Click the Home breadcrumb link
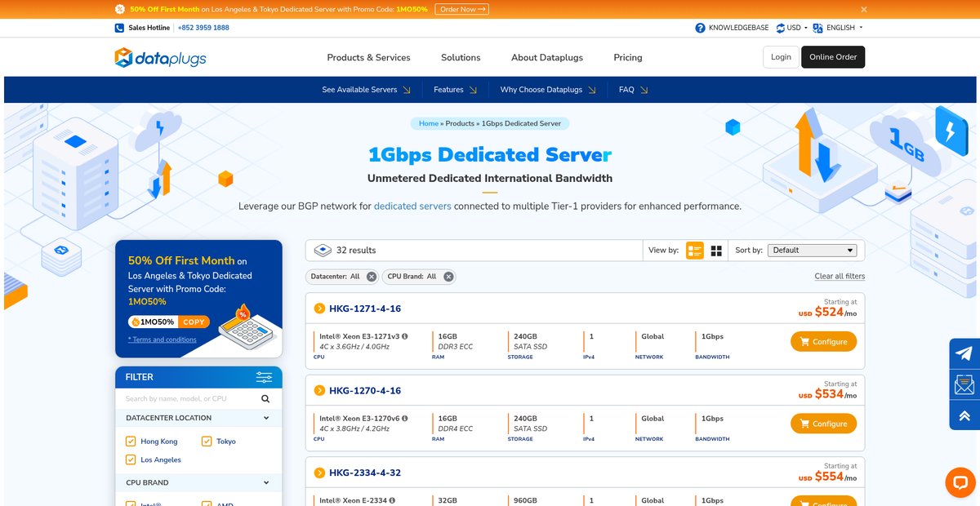Viewport: 980px width, 506px height. (x=429, y=123)
